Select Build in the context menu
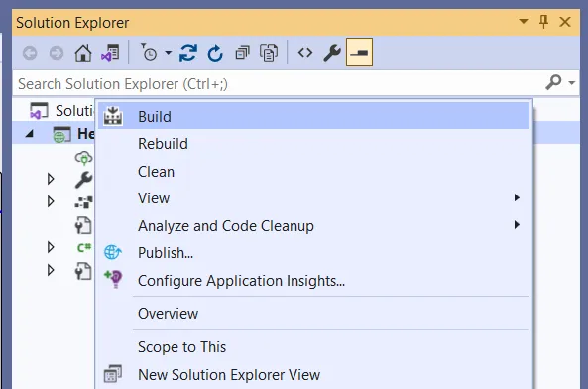This screenshot has height=389, width=588. [x=314, y=116]
